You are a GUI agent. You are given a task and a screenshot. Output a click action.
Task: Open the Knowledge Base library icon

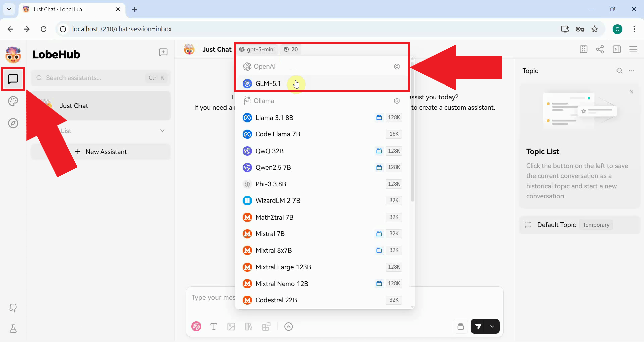click(x=249, y=326)
